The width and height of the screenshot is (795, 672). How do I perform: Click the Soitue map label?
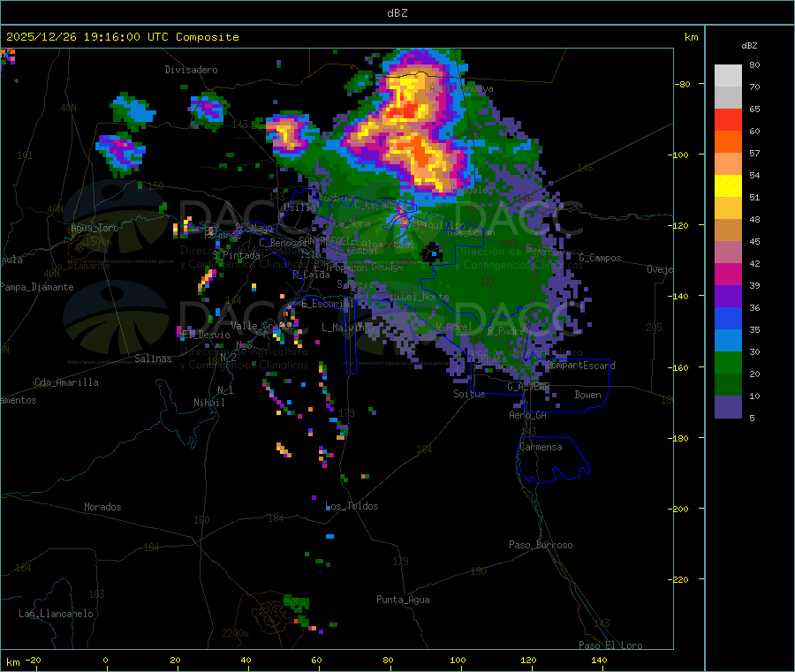(469, 394)
